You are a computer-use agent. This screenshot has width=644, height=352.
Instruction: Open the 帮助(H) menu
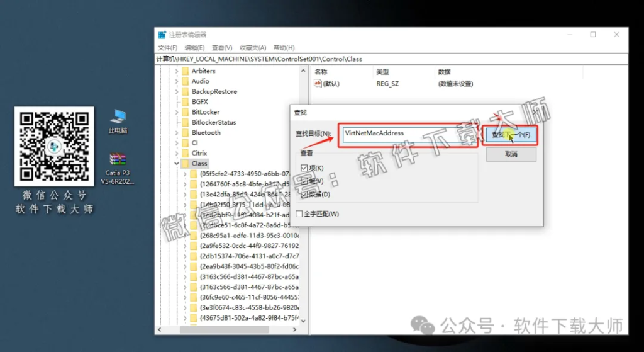coord(284,48)
